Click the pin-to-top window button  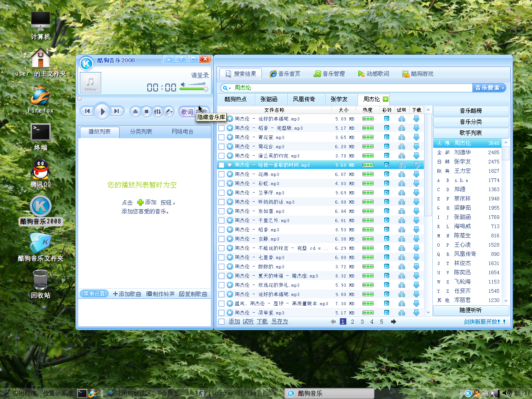[181, 59]
